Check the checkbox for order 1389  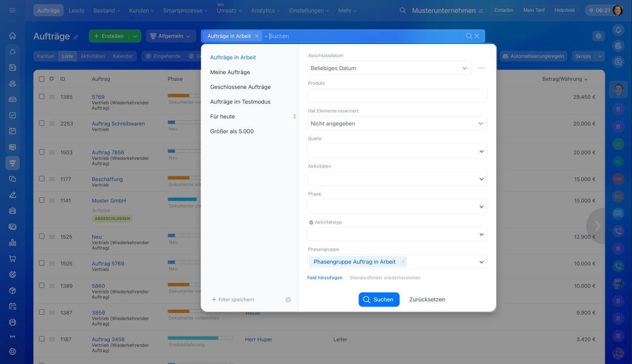tap(41, 286)
